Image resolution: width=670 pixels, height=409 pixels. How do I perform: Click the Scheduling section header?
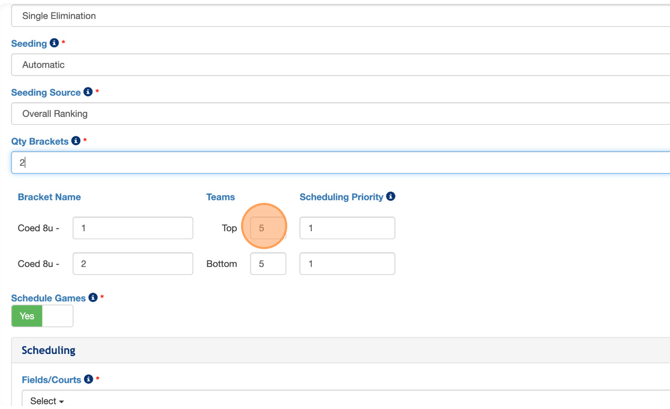(x=48, y=351)
